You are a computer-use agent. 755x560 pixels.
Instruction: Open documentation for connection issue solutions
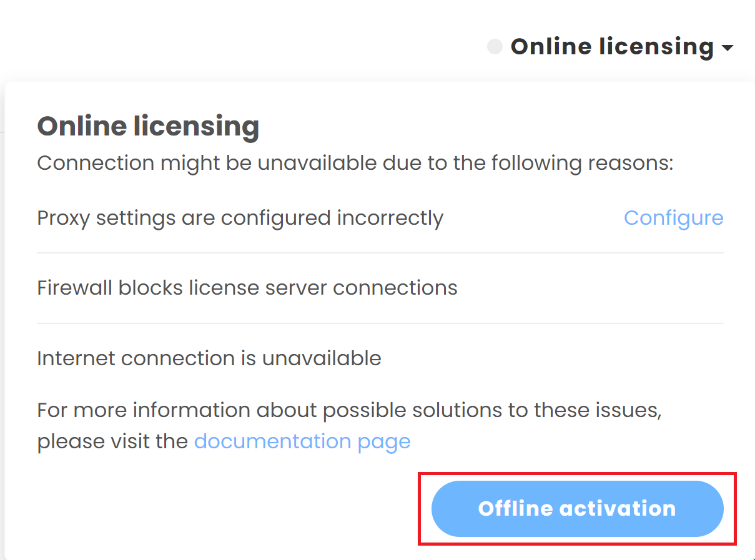tap(302, 441)
